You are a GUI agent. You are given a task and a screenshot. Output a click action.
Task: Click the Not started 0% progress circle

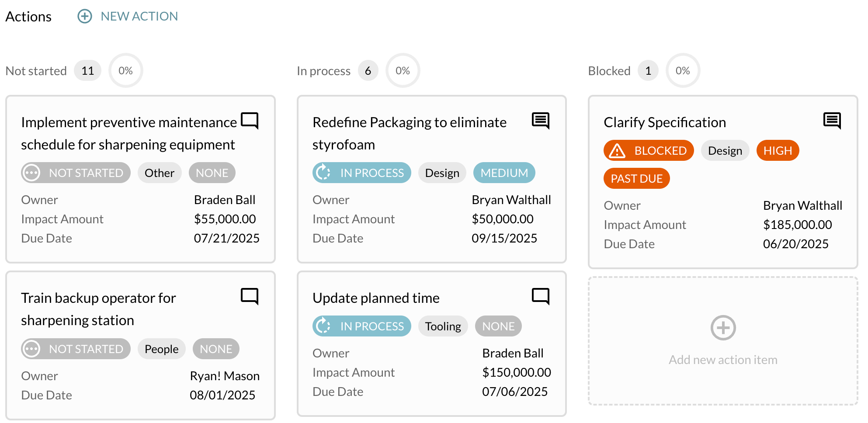pos(125,71)
